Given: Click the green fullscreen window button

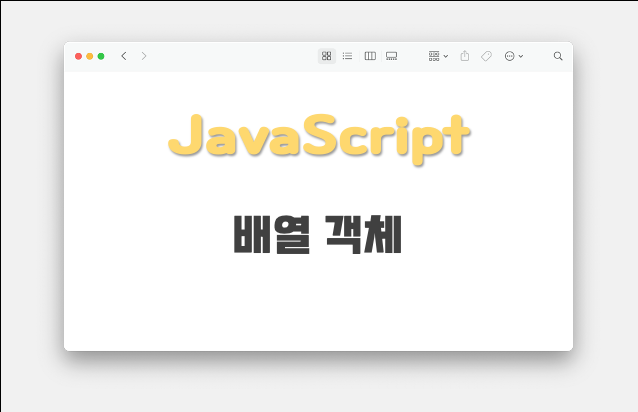Looking at the screenshot, I should click(101, 56).
